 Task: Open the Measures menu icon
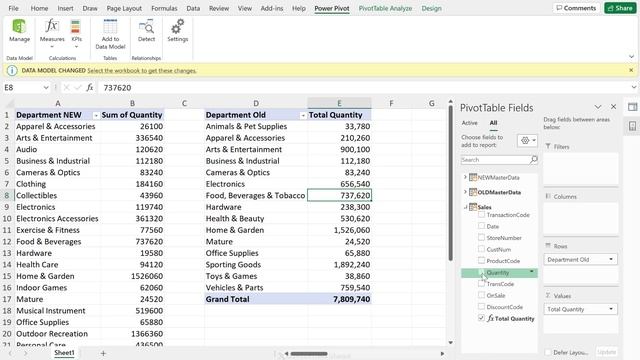click(51, 26)
